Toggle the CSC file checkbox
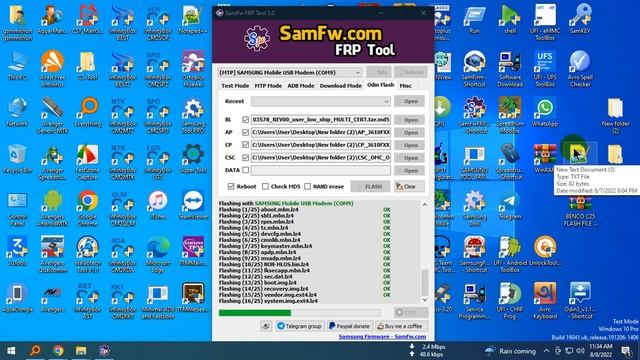The image size is (640, 360). [x=245, y=157]
